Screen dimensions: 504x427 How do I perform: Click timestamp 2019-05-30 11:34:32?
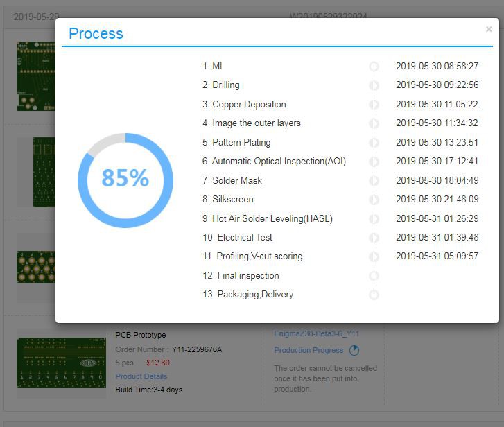[x=437, y=123]
